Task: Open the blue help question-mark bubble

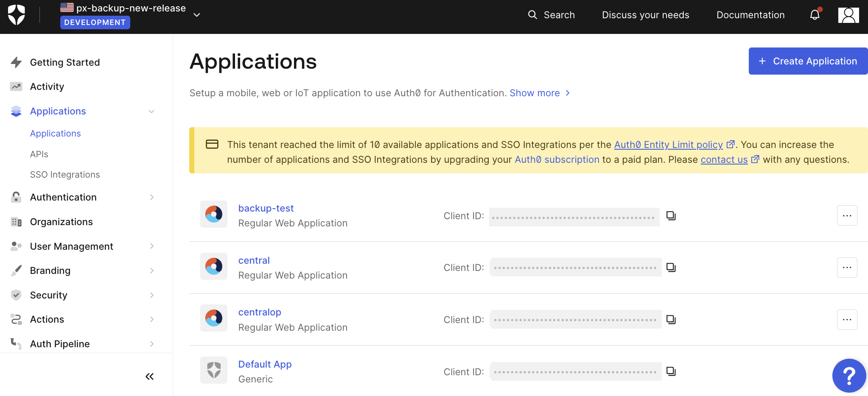Action: click(849, 376)
